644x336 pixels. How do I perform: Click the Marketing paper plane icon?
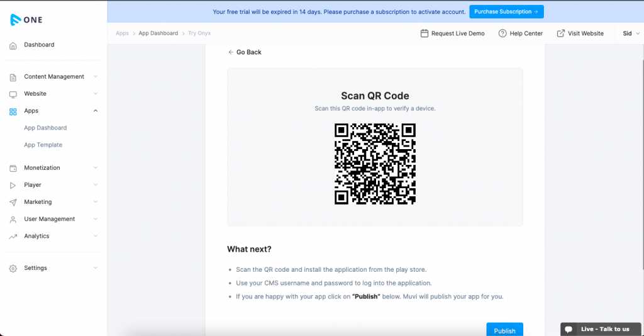click(13, 203)
